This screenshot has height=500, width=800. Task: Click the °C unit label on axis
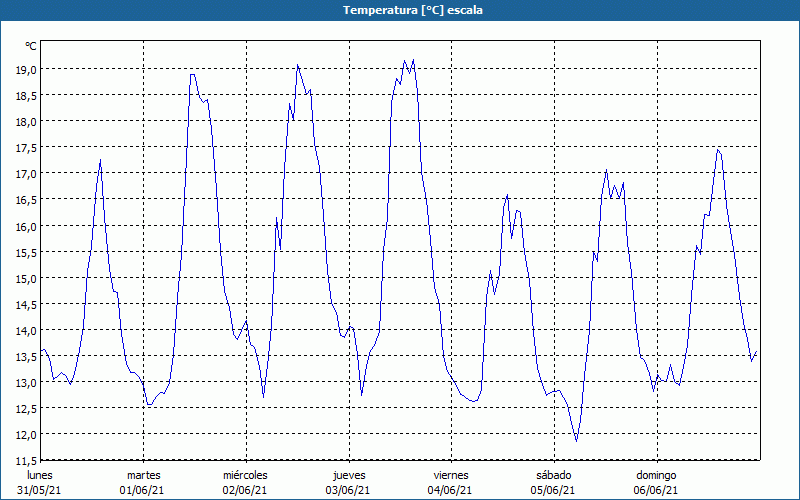31,46
